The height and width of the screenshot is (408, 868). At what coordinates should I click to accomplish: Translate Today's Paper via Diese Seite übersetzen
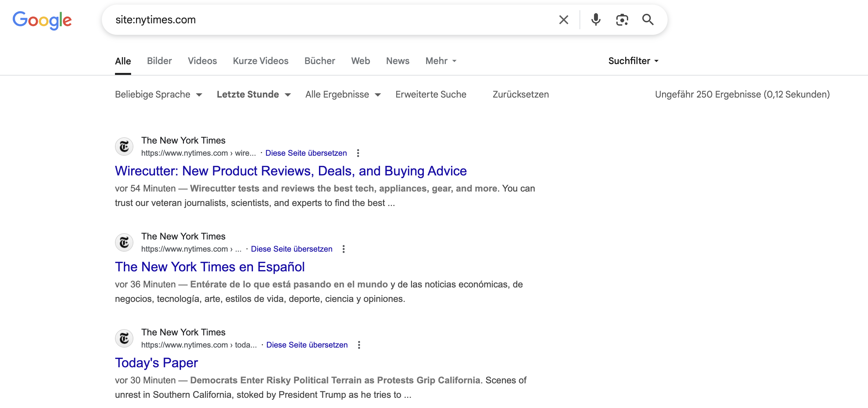[x=307, y=345]
